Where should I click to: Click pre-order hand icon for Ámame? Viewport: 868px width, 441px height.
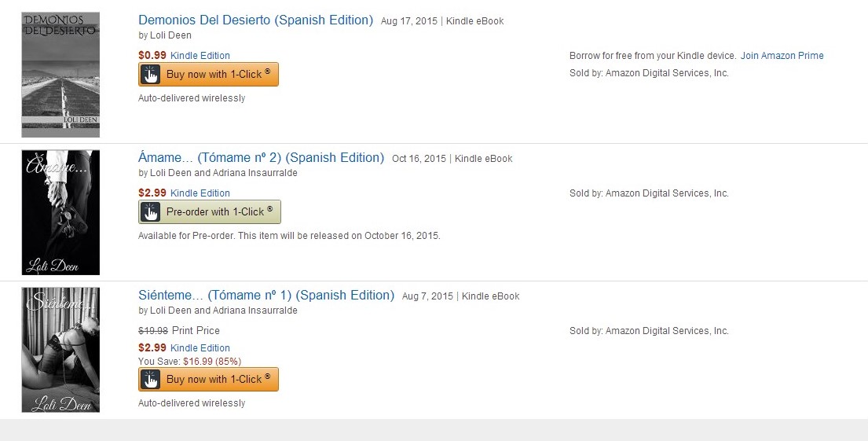(151, 212)
